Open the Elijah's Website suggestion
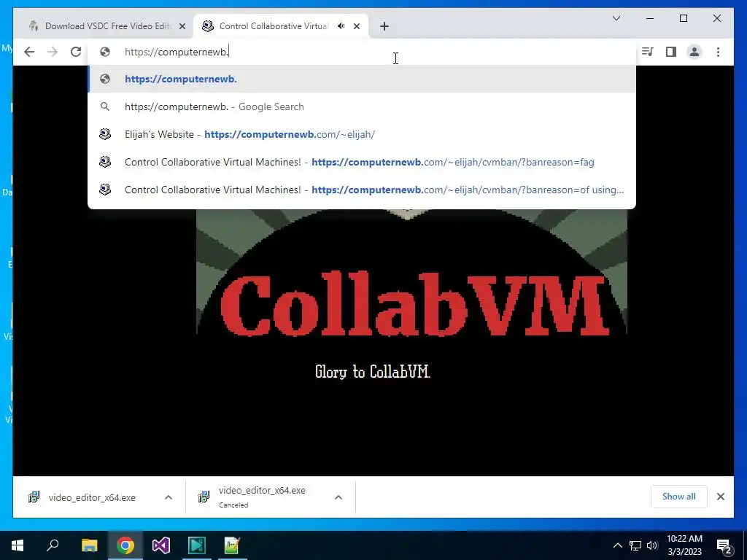 click(362, 134)
